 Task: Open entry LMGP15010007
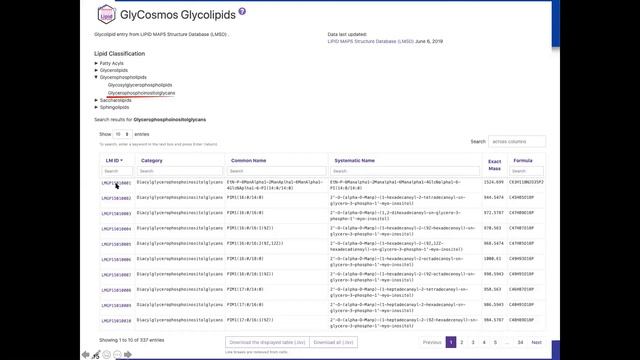116,275
